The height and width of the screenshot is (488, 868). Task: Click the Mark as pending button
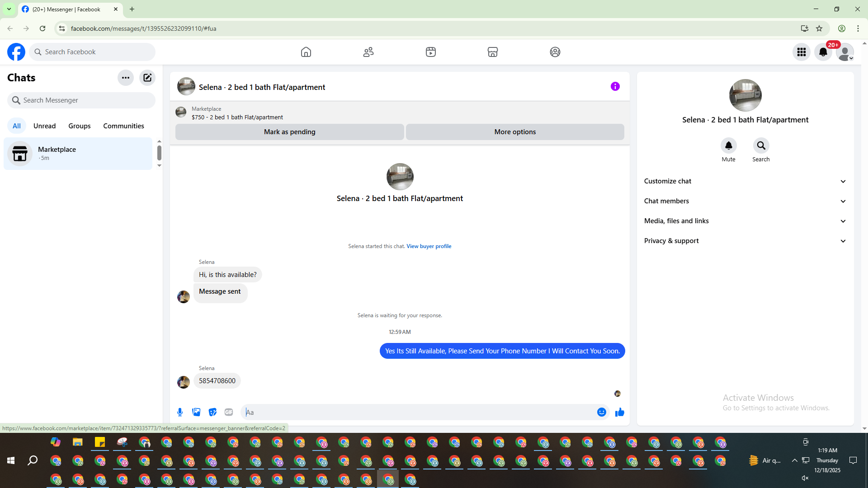pos(289,132)
